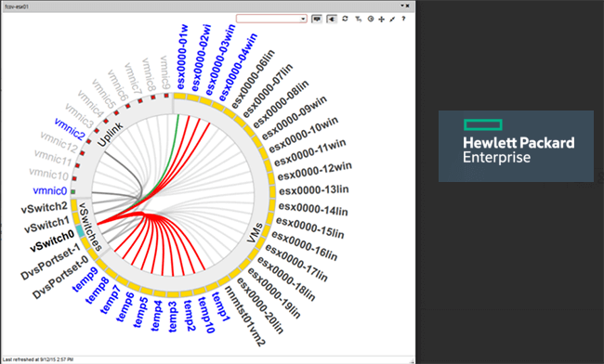604x364 pixels.
Task: Select the four-arrow pan icon
Action: pyautogui.click(x=381, y=19)
